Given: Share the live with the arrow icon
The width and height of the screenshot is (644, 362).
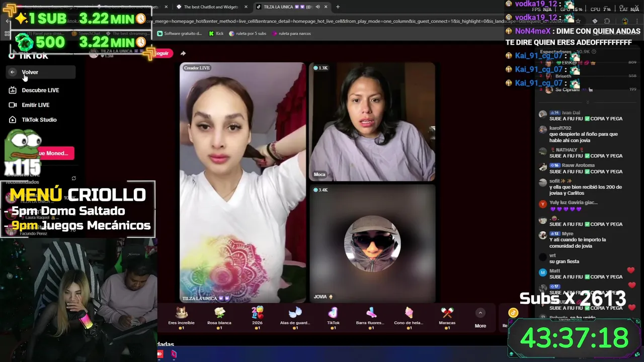Looking at the screenshot, I should (183, 53).
